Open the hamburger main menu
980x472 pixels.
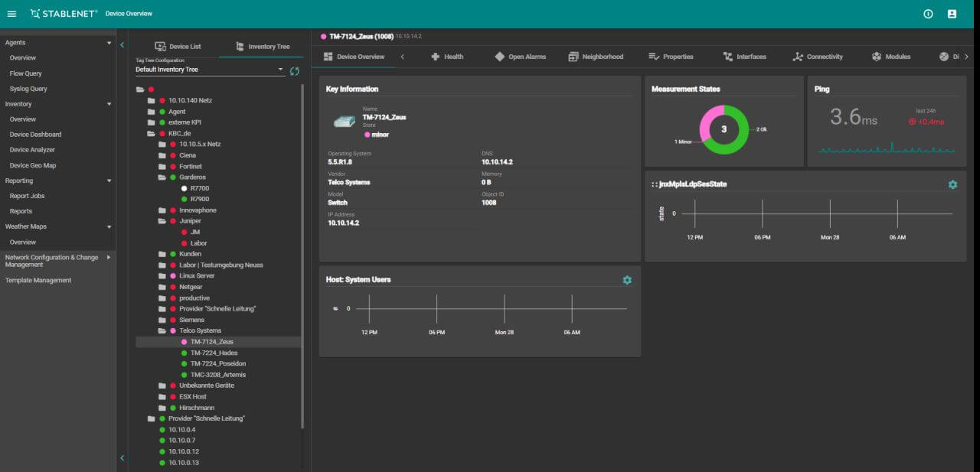coord(11,14)
